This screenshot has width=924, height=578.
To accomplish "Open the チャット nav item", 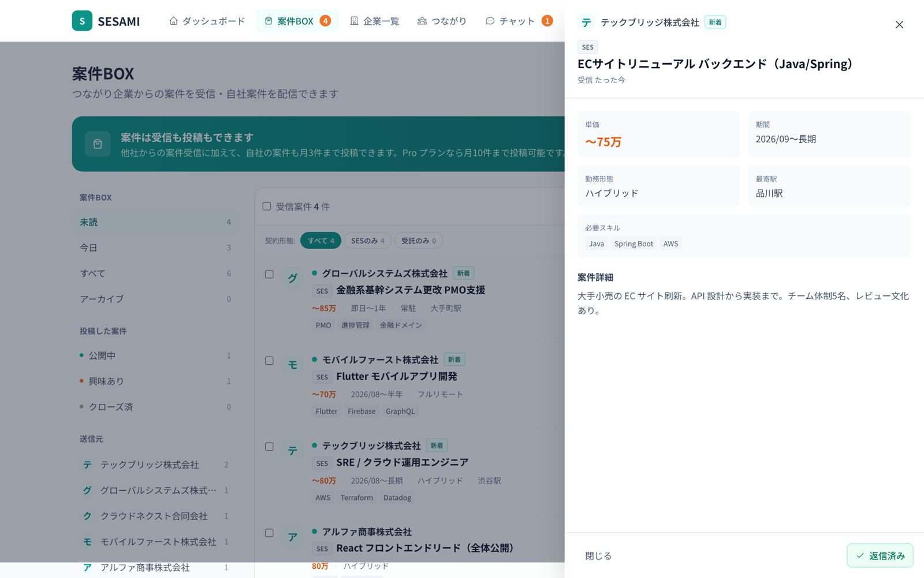I will click(x=519, y=21).
